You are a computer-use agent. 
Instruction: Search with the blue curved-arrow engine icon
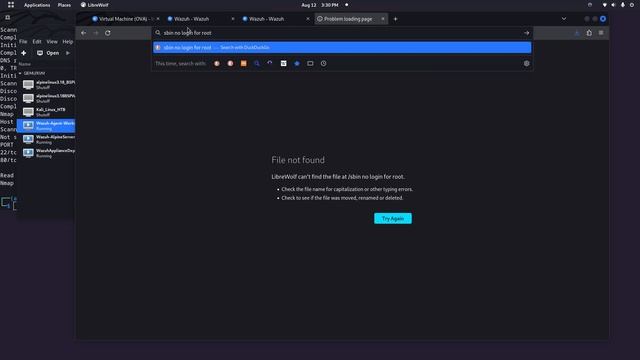[x=270, y=64]
